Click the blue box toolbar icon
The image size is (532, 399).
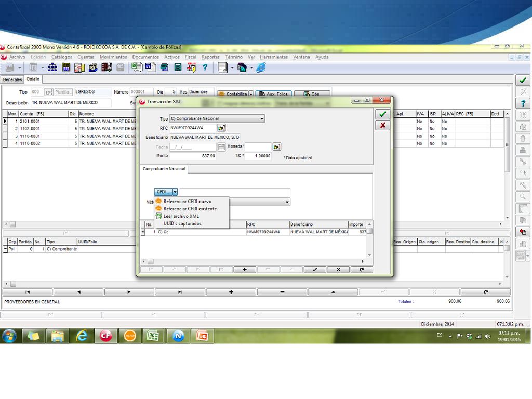coord(93,68)
